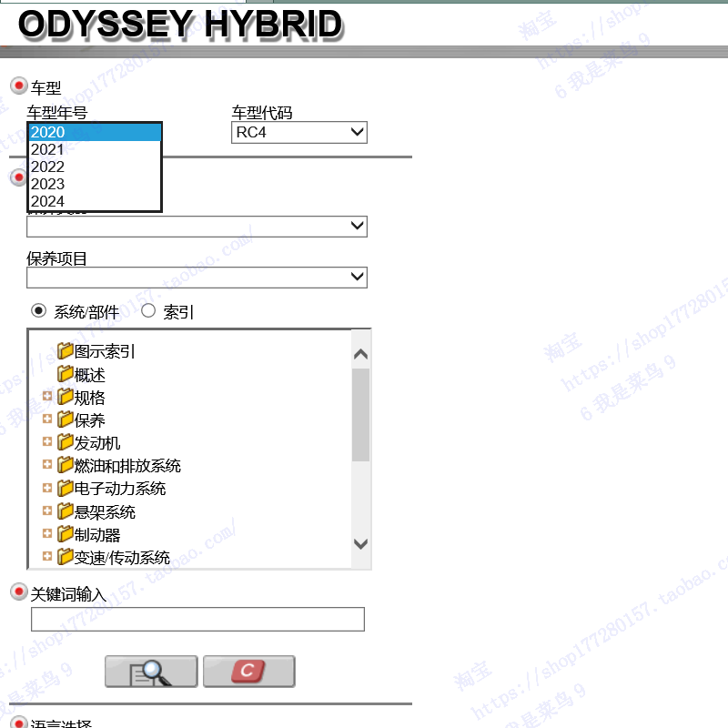
Task: Expand the 规格 tree node
Action: click(x=47, y=396)
